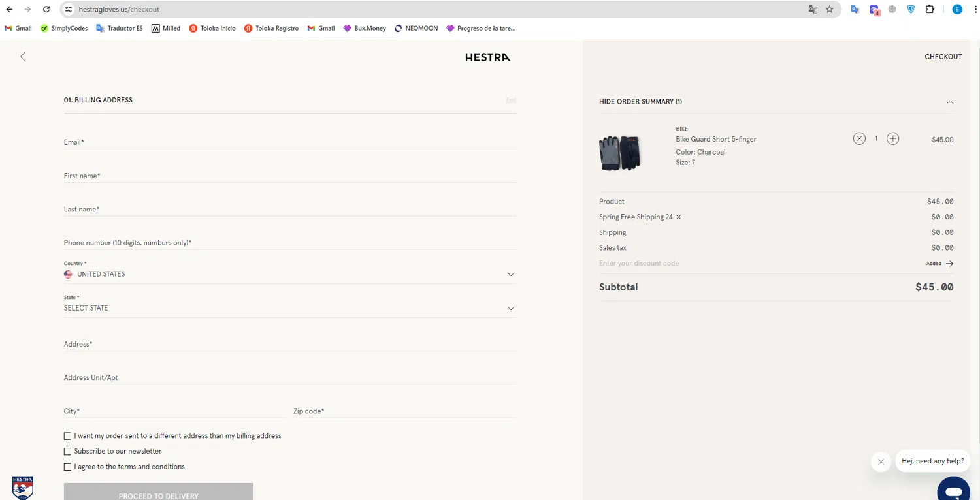This screenshot has width=980, height=500.
Task: Reload the checkout page
Action: pyautogui.click(x=46, y=9)
